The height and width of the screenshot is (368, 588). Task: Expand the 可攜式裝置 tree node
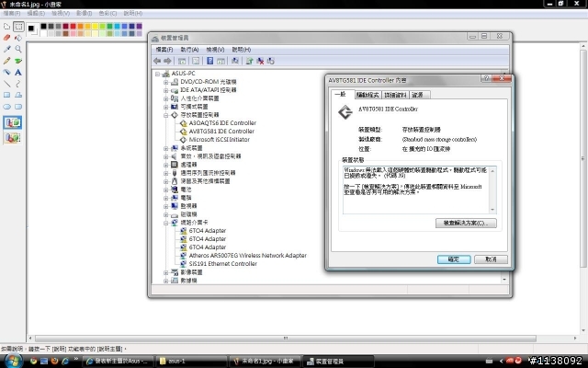pyautogui.click(x=165, y=107)
